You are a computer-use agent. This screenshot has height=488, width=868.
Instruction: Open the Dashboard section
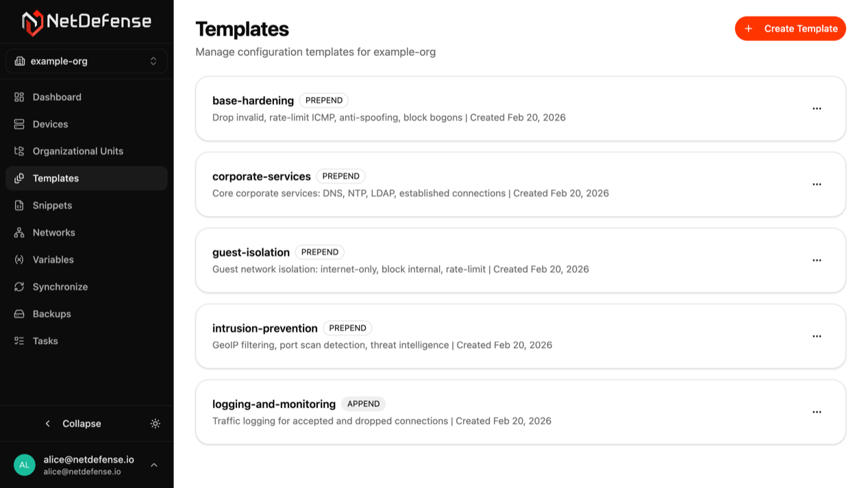(57, 97)
